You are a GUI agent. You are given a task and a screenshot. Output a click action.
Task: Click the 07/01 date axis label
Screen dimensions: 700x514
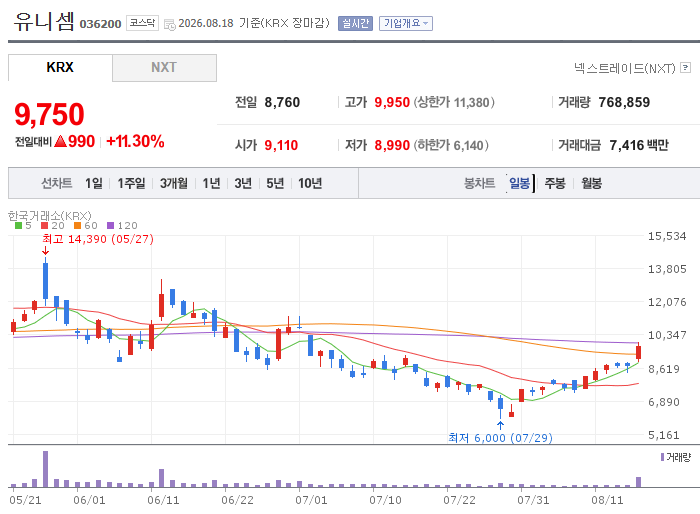point(311,500)
